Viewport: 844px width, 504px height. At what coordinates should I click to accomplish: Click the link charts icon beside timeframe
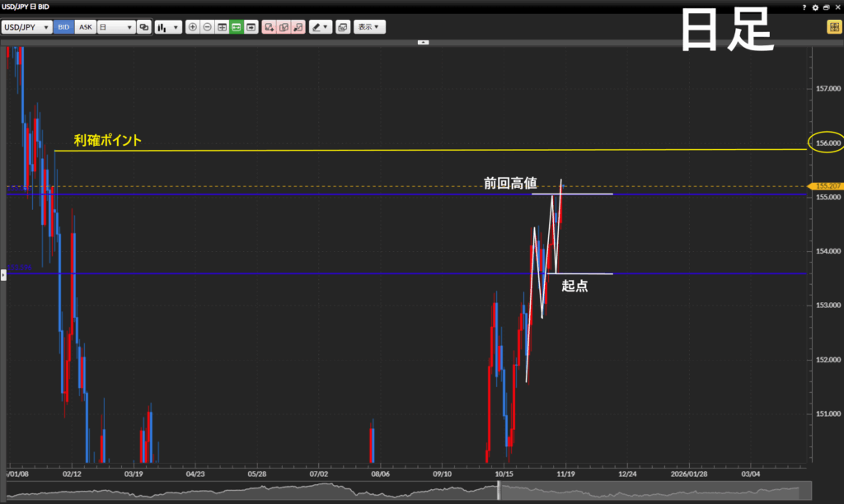coord(144,27)
